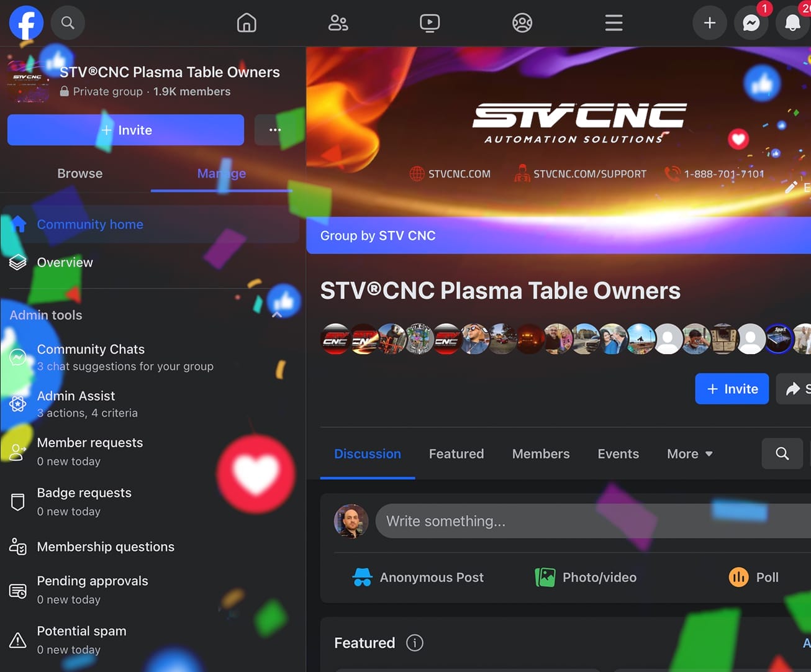
Task: Open the Friends icon in top bar
Action: (338, 23)
